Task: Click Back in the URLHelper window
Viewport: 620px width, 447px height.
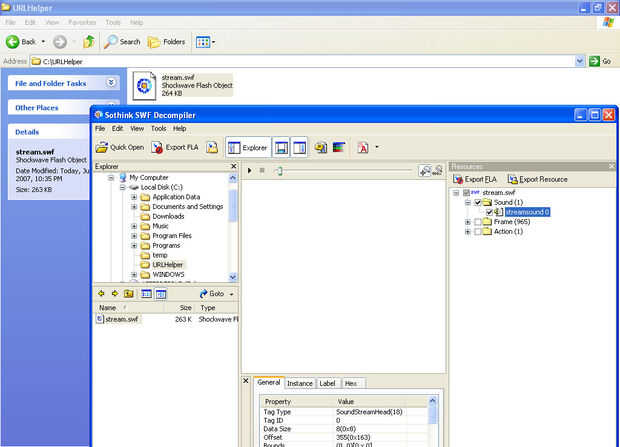Action: [x=22, y=42]
